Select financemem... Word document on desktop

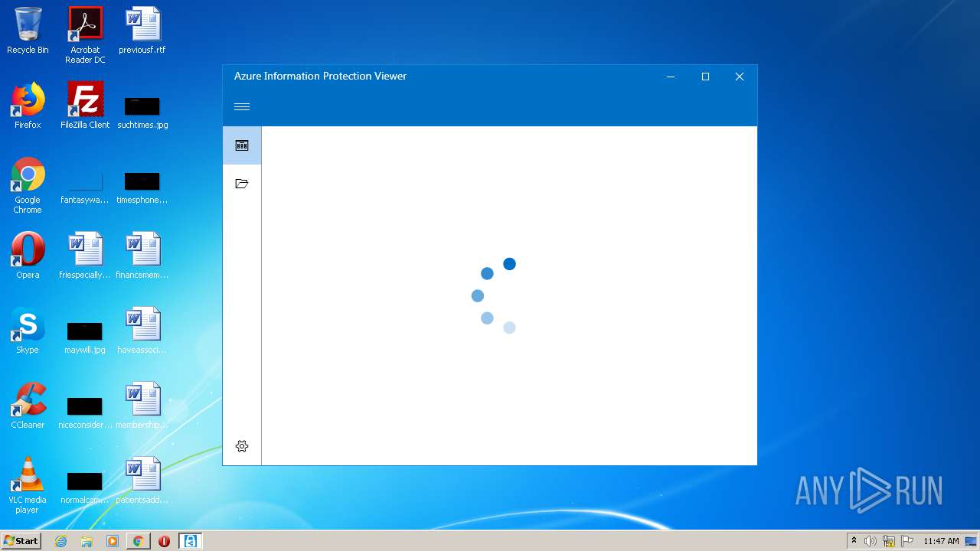click(x=142, y=256)
